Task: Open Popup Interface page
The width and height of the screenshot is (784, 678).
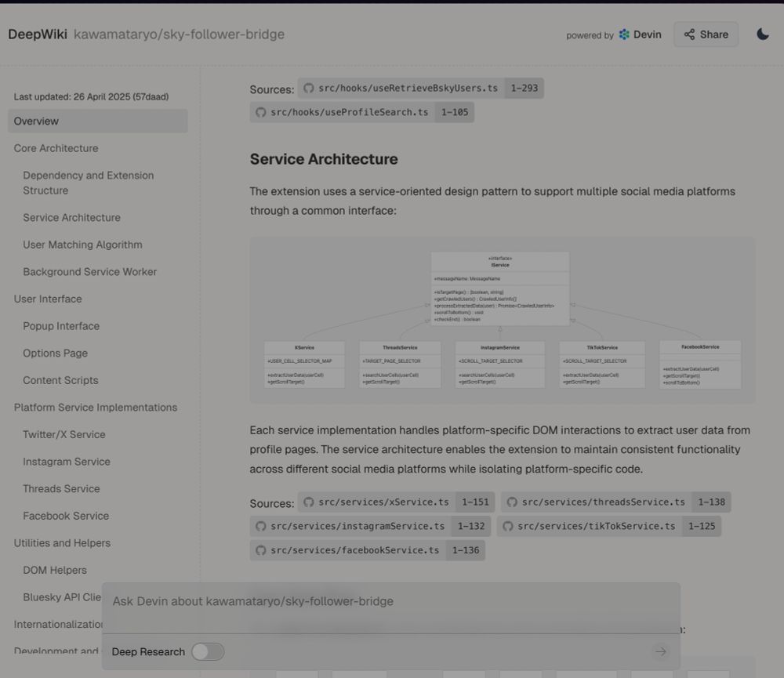Action: (61, 326)
